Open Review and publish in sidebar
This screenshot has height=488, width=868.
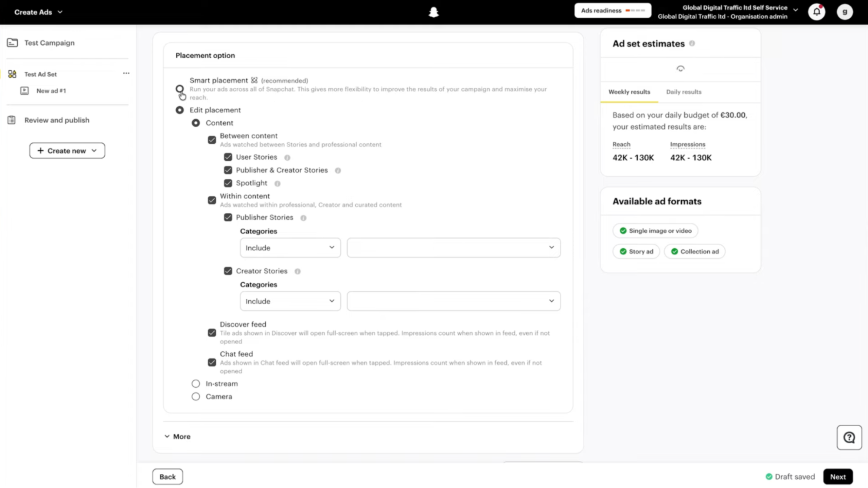(x=56, y=120)
